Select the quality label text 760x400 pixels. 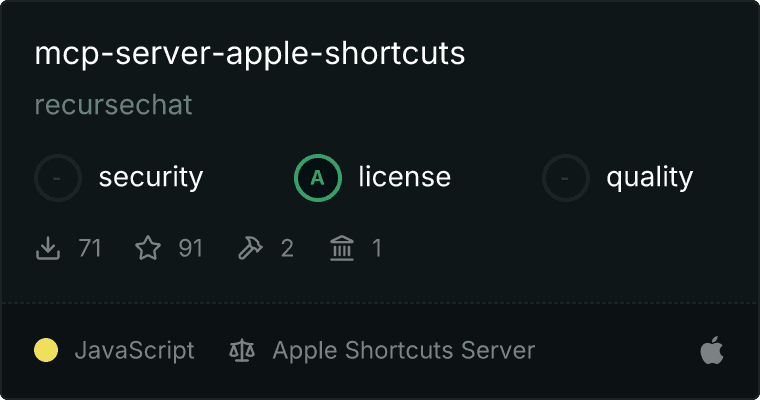pyautogui.click(x=649, y=177)
